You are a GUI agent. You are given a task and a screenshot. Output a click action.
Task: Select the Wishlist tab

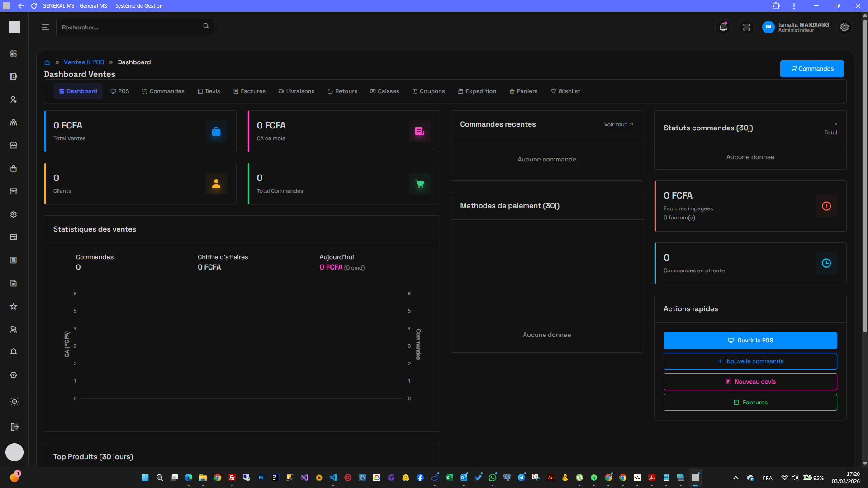[565, 91]
